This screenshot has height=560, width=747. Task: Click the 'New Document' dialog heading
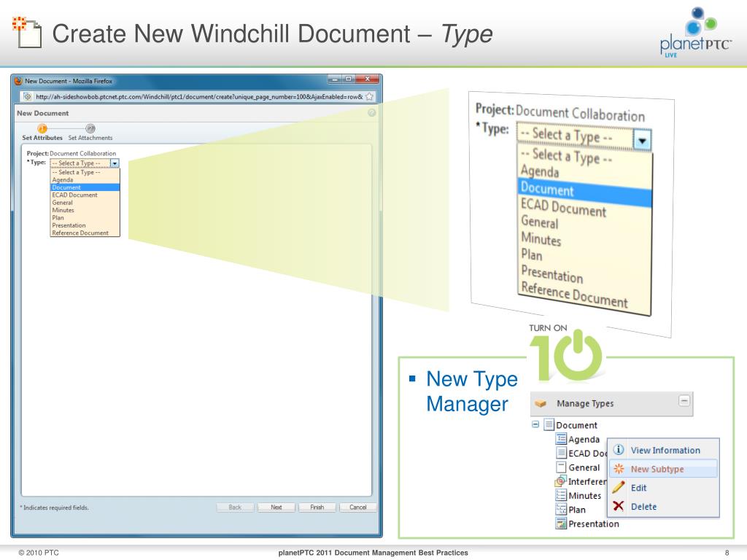43,113
